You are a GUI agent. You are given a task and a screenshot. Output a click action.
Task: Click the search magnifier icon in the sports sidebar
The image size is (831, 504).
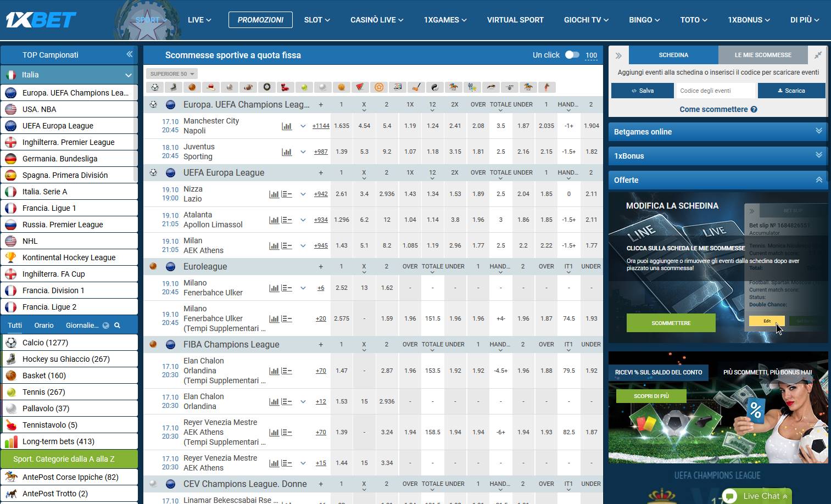click(117, 326)
